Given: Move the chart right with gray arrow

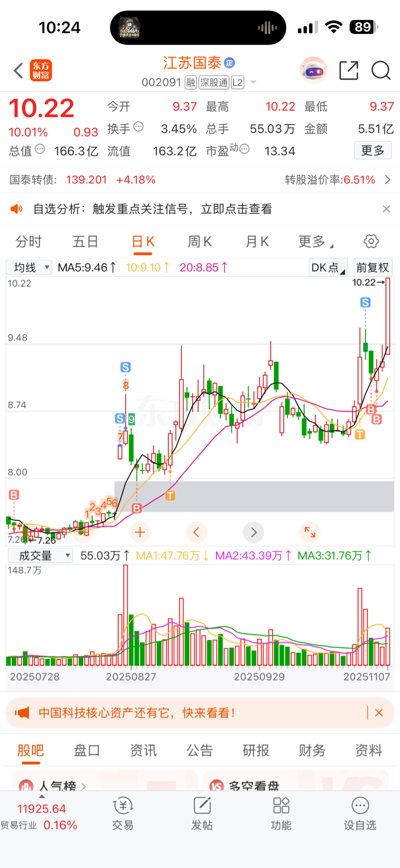Looking at the screenshot, I should [x=254, y=532].
